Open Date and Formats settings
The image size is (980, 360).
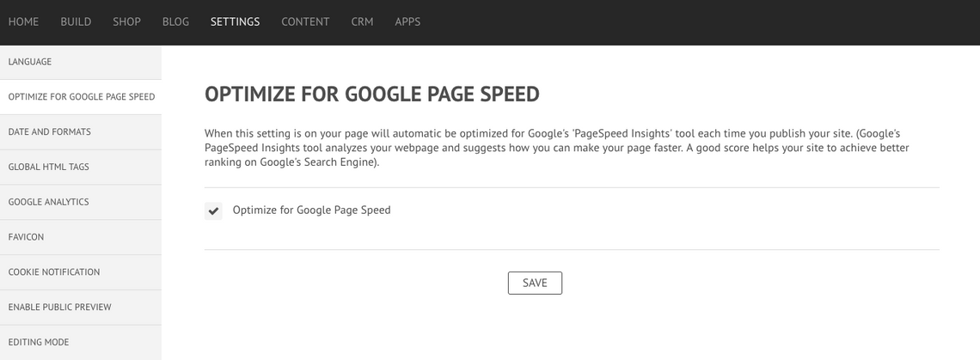click(49, 132)
